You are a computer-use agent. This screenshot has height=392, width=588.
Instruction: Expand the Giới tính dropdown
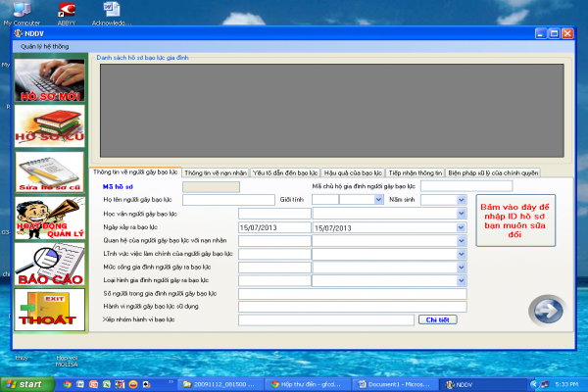point(377,199)
